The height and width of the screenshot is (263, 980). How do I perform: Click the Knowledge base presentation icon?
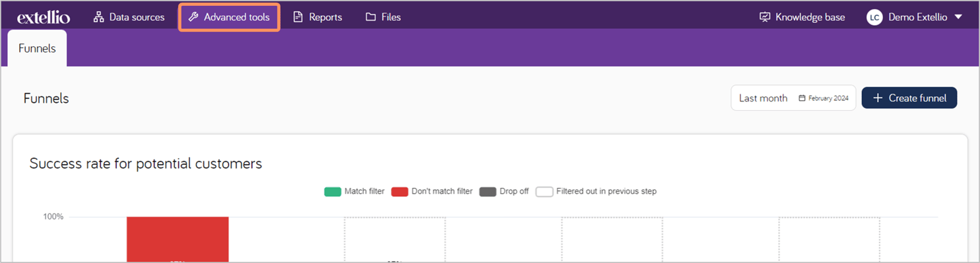765,17
